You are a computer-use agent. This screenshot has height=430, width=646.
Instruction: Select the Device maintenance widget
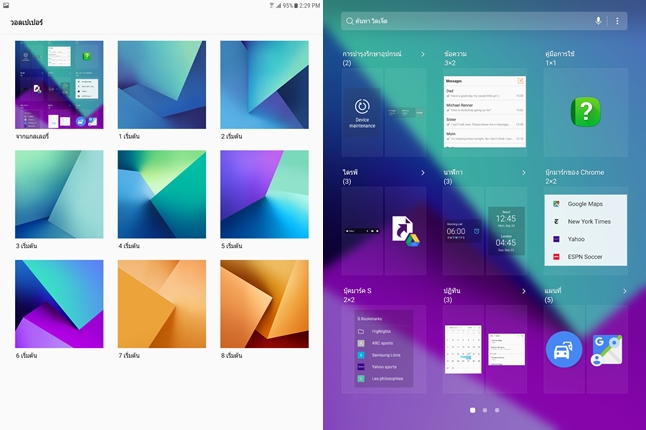362,112
